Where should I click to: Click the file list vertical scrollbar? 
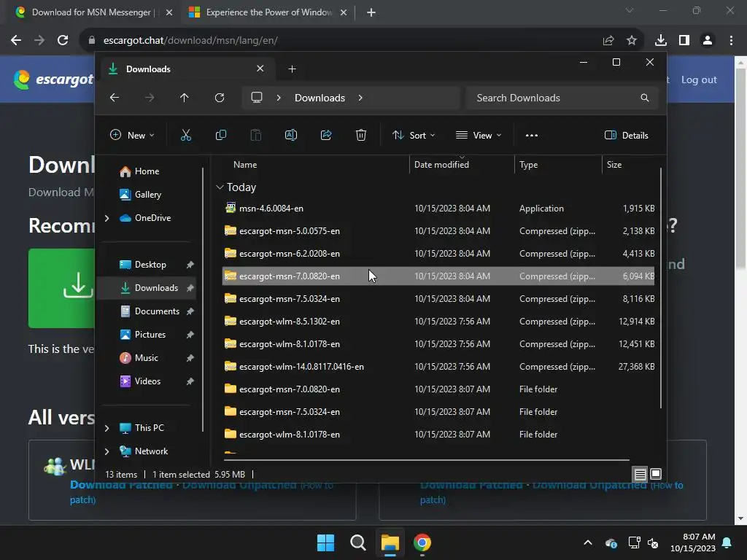(661, 287)
